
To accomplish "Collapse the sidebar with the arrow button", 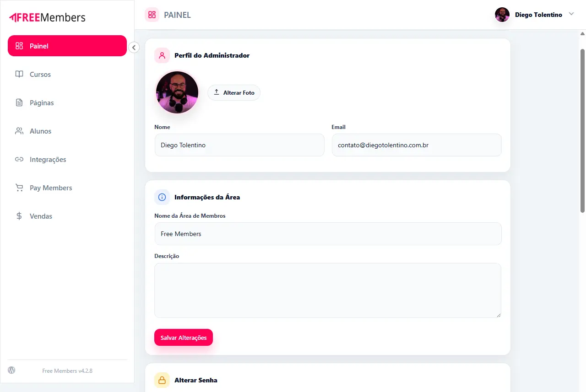I will pyautogui.click(x=134, y=47).
